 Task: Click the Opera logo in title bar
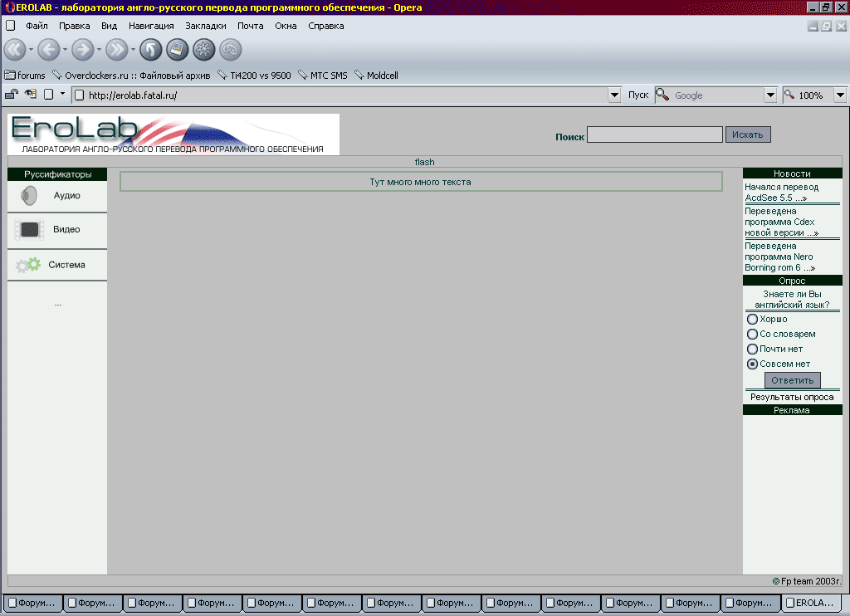click(x=9, y=7)
